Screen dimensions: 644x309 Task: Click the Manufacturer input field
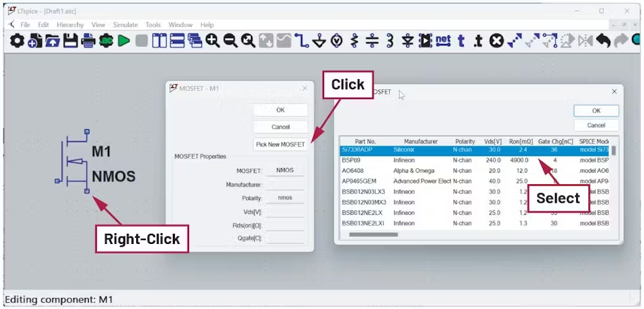point(285,184)
